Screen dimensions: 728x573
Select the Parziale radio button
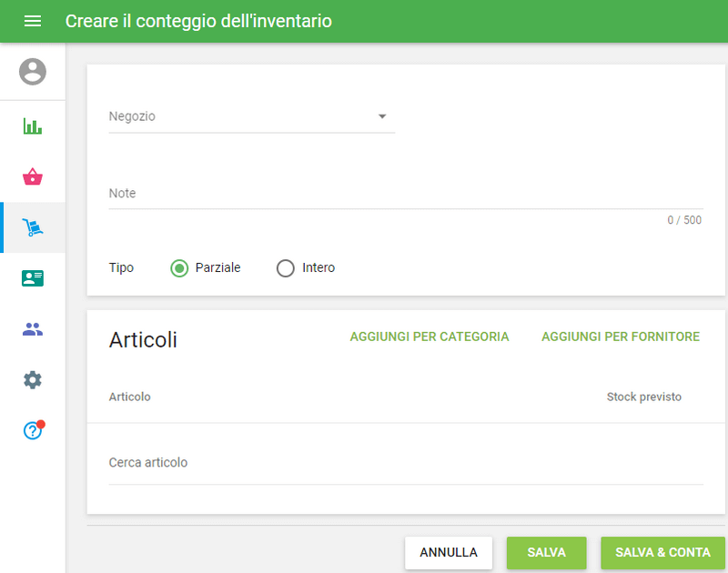coord(178,268)
